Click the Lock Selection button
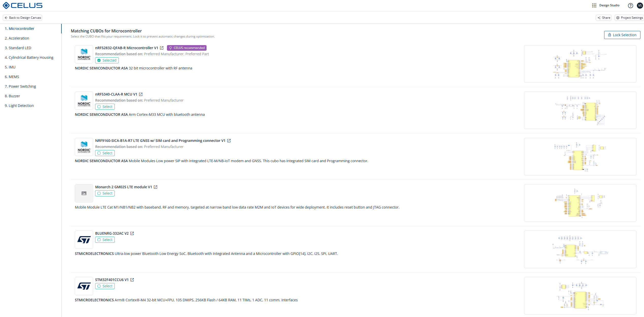This screenshot has height=317, width=644. point(622,35)
